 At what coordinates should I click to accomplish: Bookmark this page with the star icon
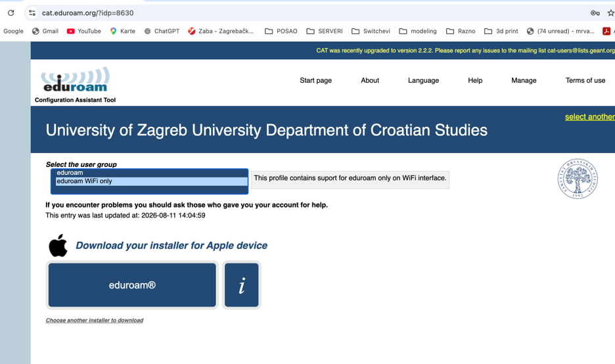point(610,13)
